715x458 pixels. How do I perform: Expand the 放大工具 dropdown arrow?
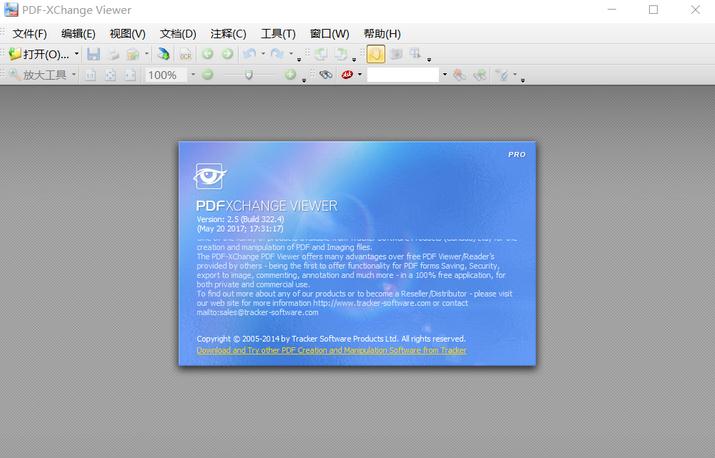click(x=74, y=74)
